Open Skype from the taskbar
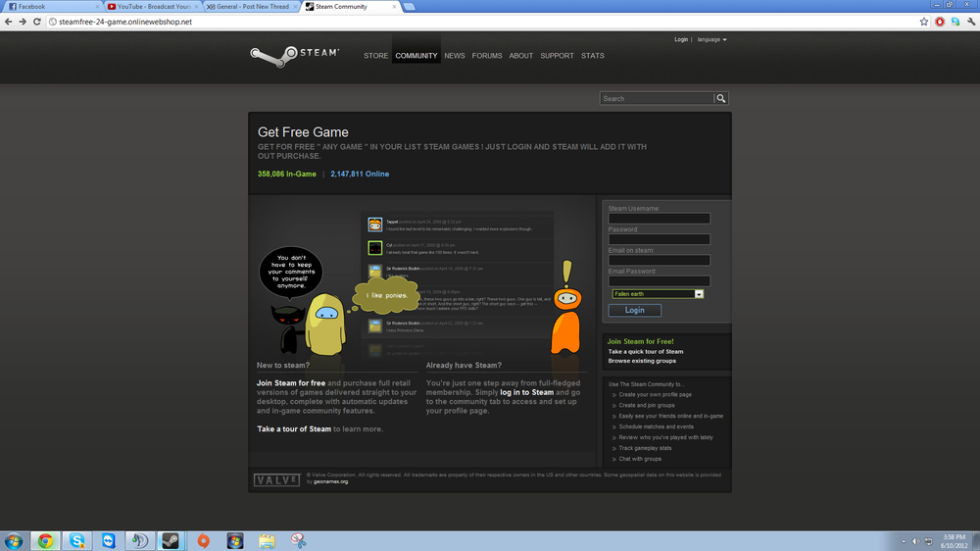The height and width of the screenshot is (551, 980). pos(76,541)
